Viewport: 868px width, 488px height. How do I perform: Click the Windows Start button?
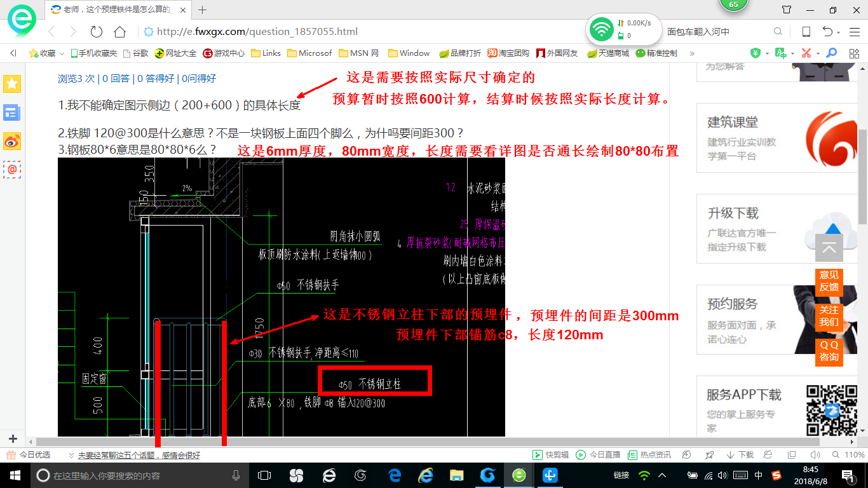(15, 475)
